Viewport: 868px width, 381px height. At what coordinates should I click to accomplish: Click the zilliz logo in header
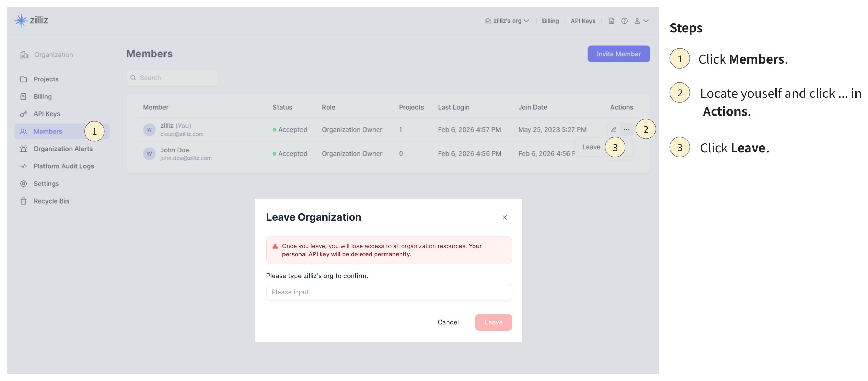click(31, 21)
